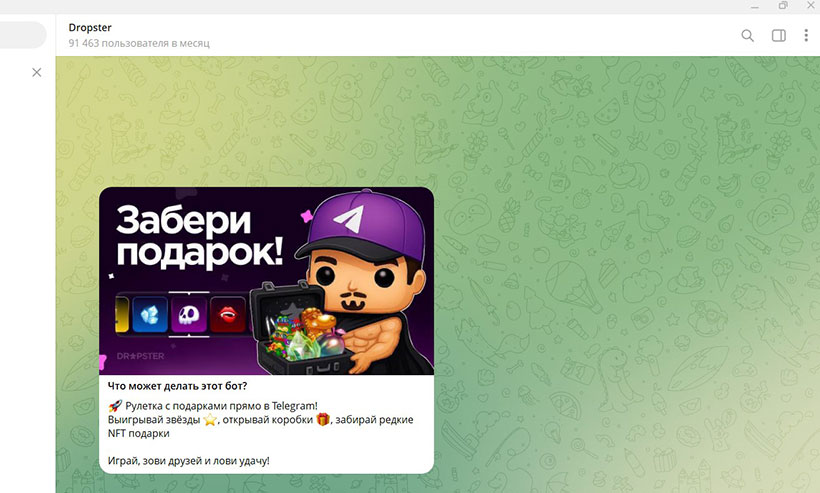Minimize the Telegram window

point(755,6)
